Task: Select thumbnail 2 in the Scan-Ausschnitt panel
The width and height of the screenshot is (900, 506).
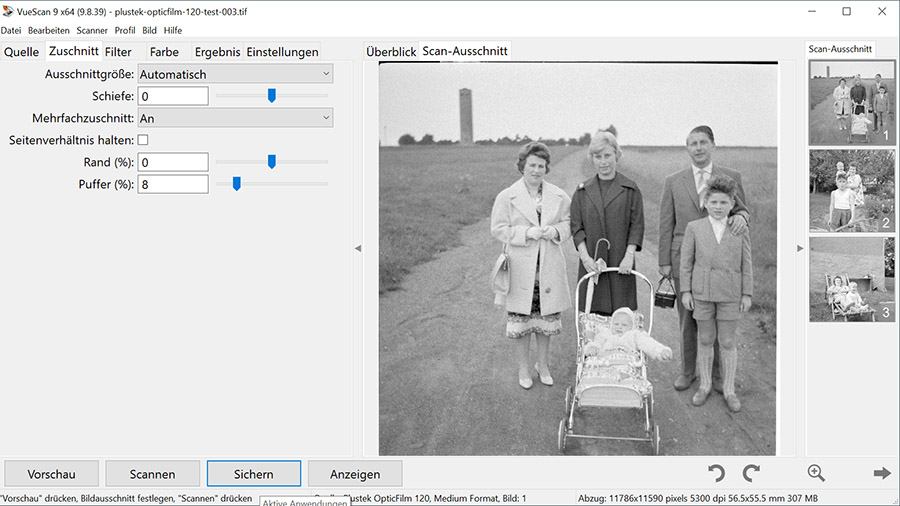Action: pyautogui.click(x=851, y=191)
